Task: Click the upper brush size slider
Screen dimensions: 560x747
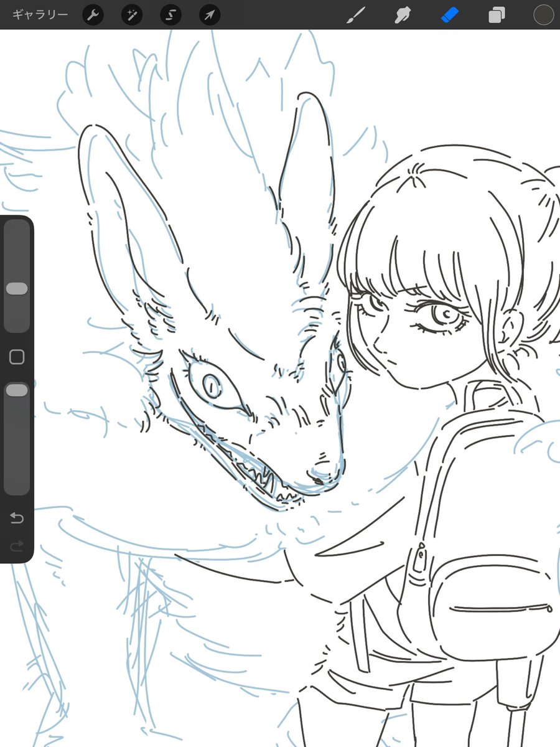Action: pos(17,276)
